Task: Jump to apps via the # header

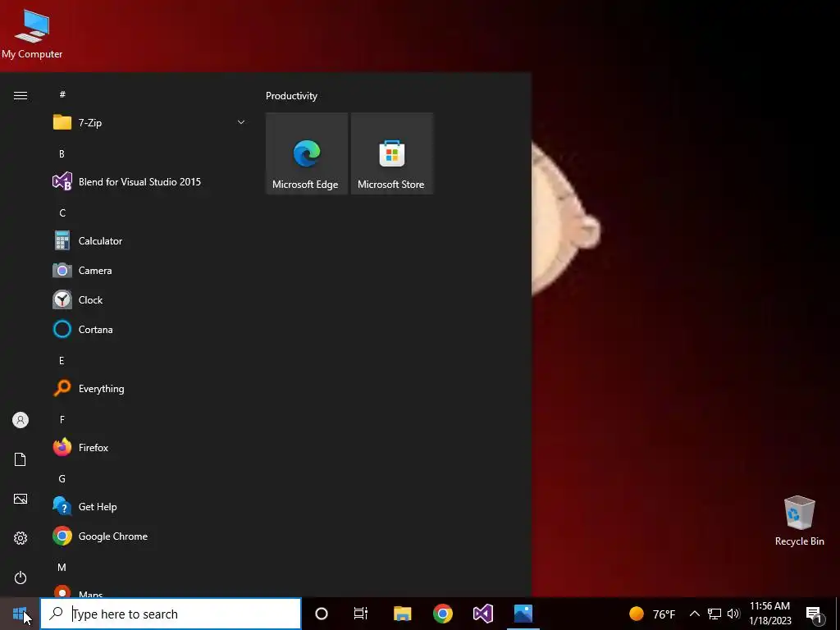Action: click(62, 94)
